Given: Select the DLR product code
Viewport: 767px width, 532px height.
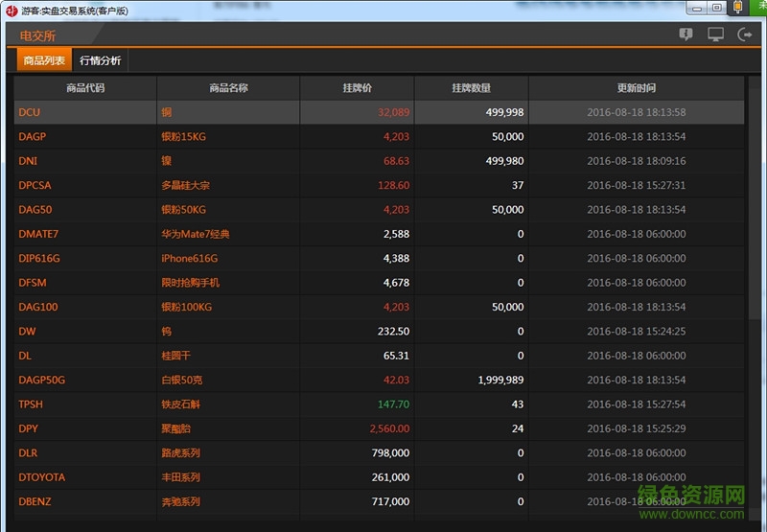Looking at the screenshot, I should [28, 452].
